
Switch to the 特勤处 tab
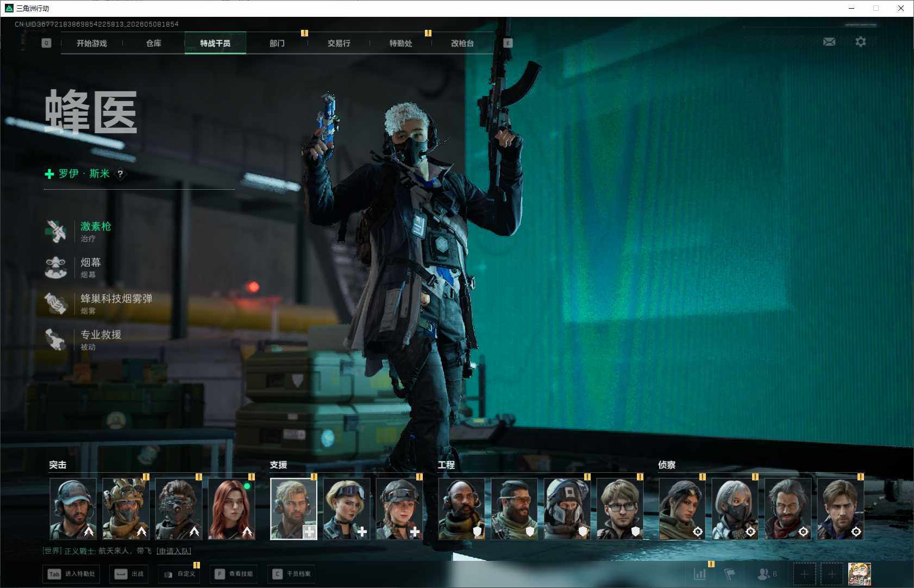[x=400, y=43]
